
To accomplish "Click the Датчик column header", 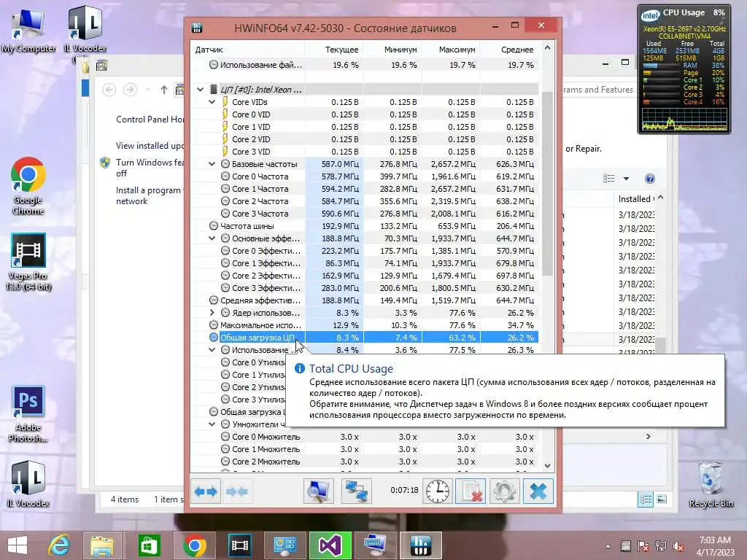I will [247, 50].
